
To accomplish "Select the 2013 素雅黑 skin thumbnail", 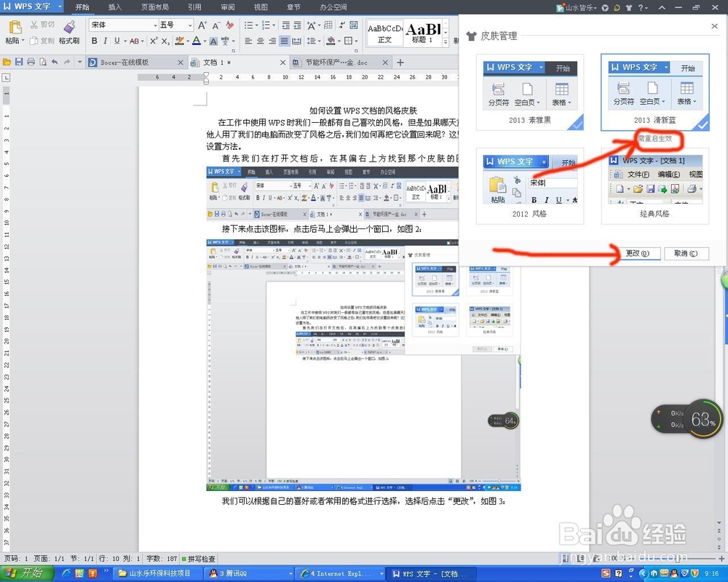I will (x=530, y=92).
